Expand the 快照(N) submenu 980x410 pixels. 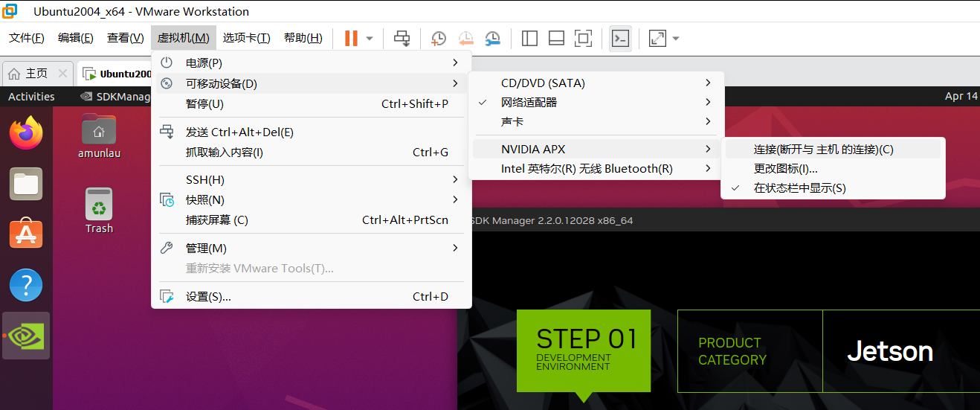coord(312,199)
